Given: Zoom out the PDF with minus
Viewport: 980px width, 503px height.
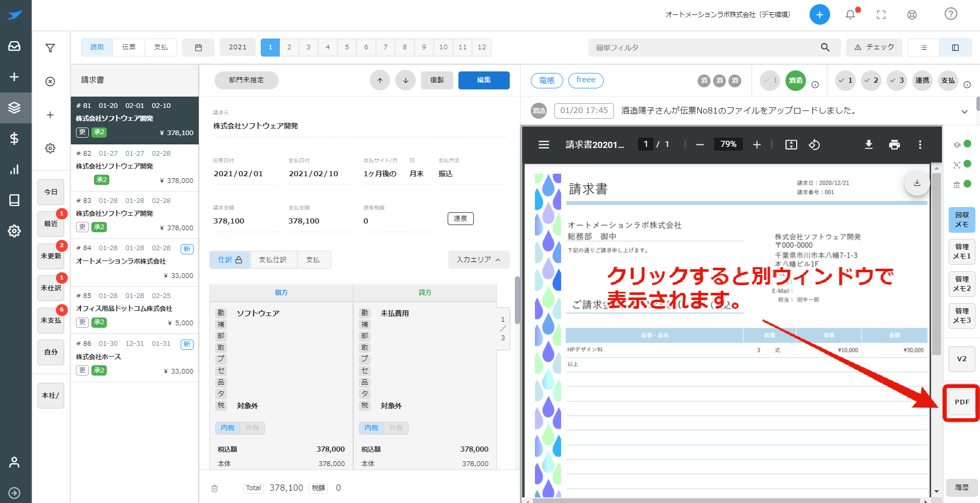Looking at the screenshot, I should pyautogui.click(x=699, y=145).
